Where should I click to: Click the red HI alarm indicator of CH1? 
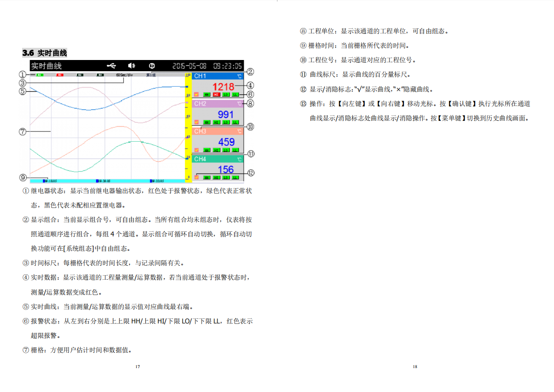(x=216, y=95)
